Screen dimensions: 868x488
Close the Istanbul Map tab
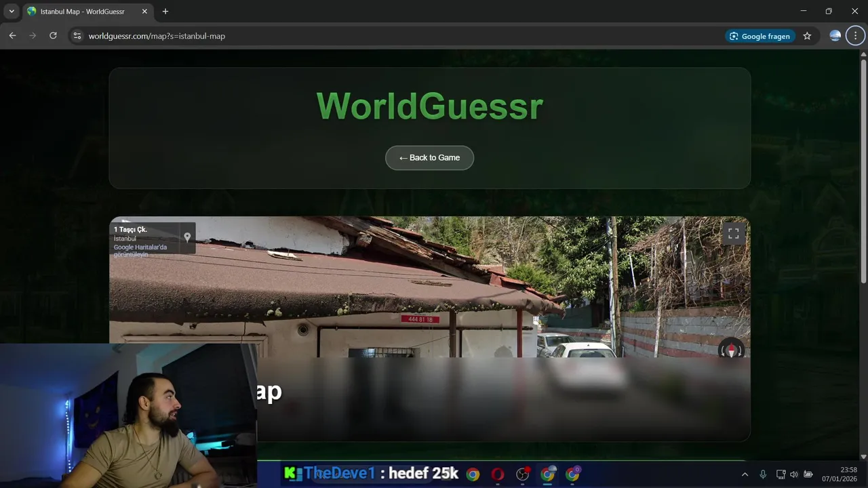[x=144, y=12]
